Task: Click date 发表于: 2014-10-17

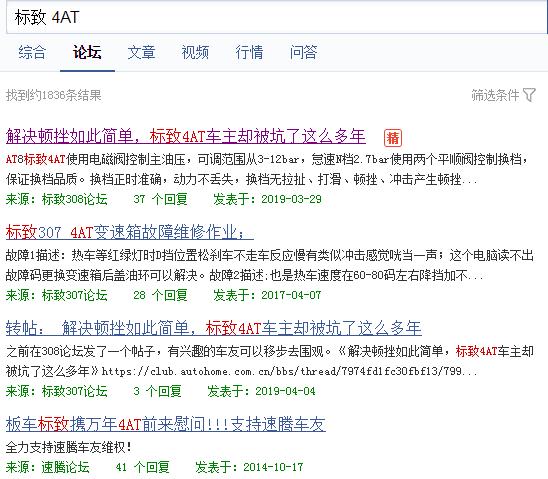Action: (250, 467)
